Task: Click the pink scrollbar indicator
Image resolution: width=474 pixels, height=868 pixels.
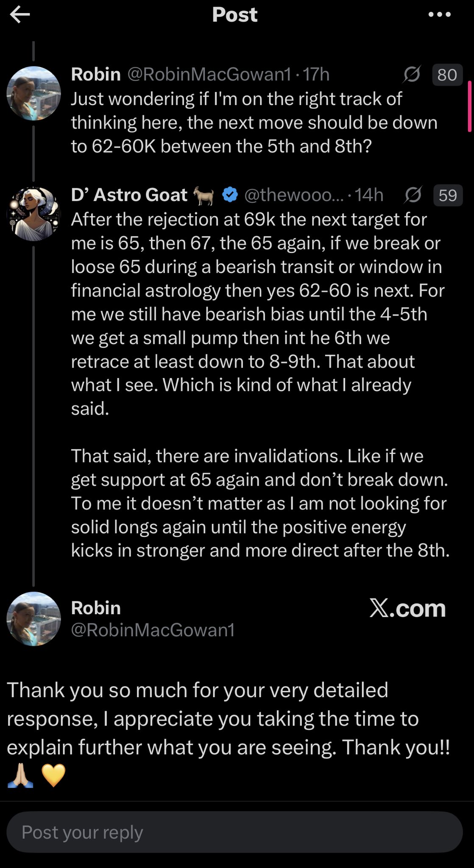Action: [469, 106]
